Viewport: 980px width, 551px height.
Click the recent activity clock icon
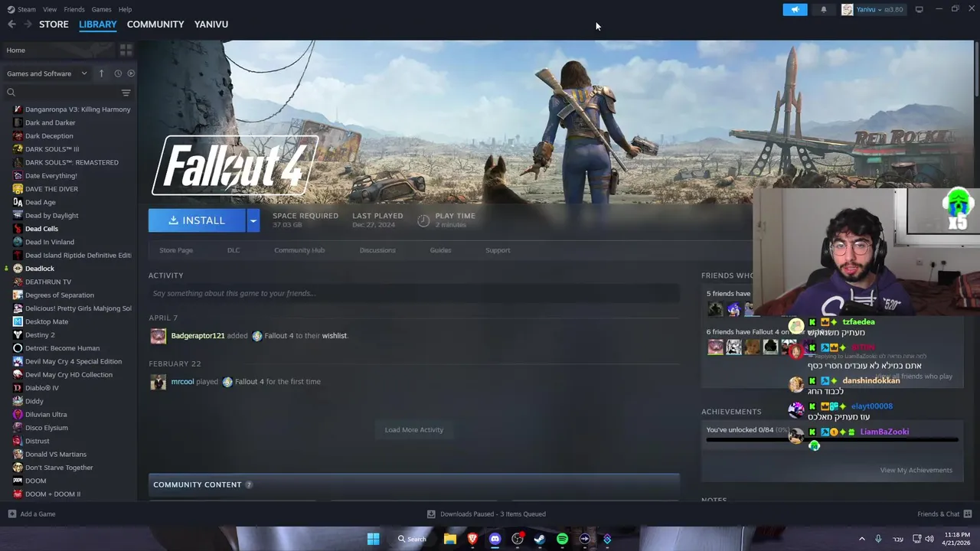point(118,73)
